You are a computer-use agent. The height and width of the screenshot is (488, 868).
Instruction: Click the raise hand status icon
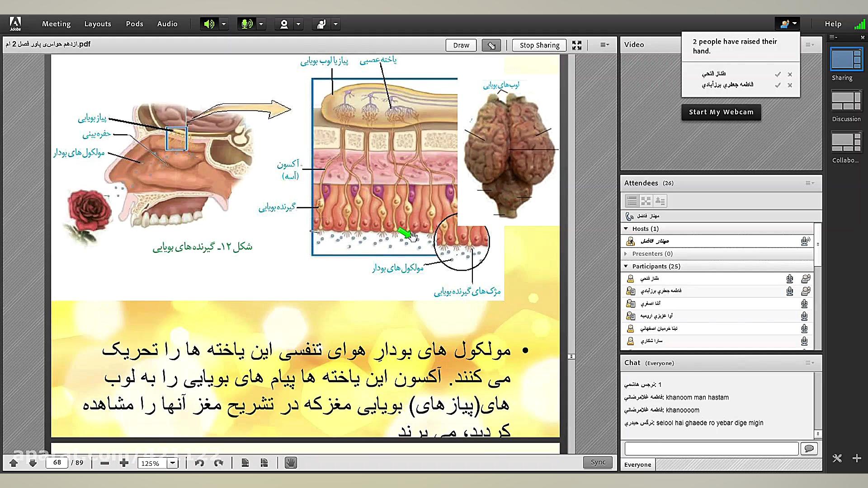click(x=321, y=24)
